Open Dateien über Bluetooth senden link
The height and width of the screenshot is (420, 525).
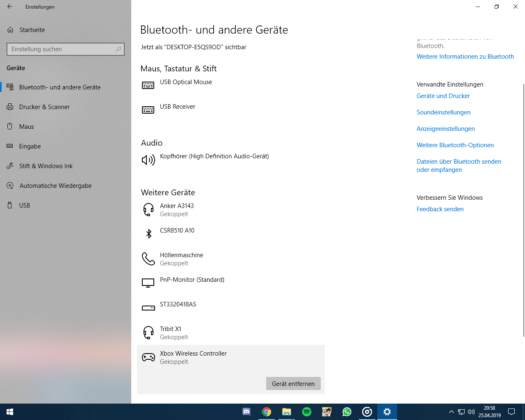click(459, 166)
